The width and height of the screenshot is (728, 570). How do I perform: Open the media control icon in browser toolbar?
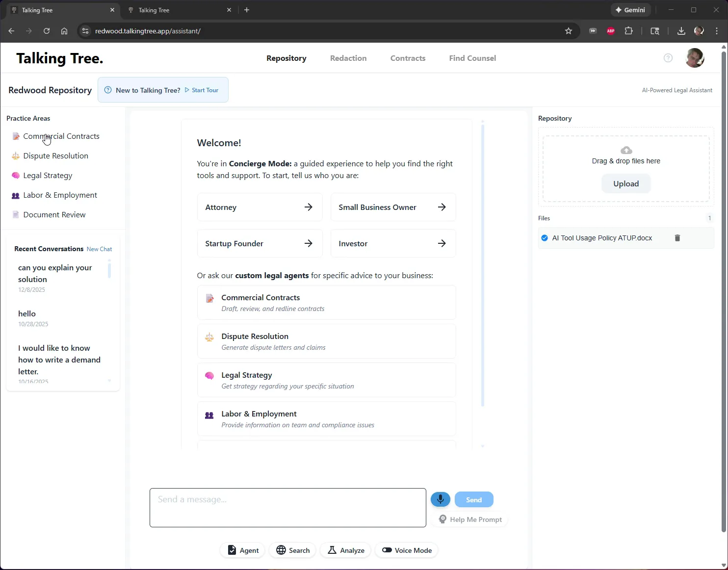[593, 31]
